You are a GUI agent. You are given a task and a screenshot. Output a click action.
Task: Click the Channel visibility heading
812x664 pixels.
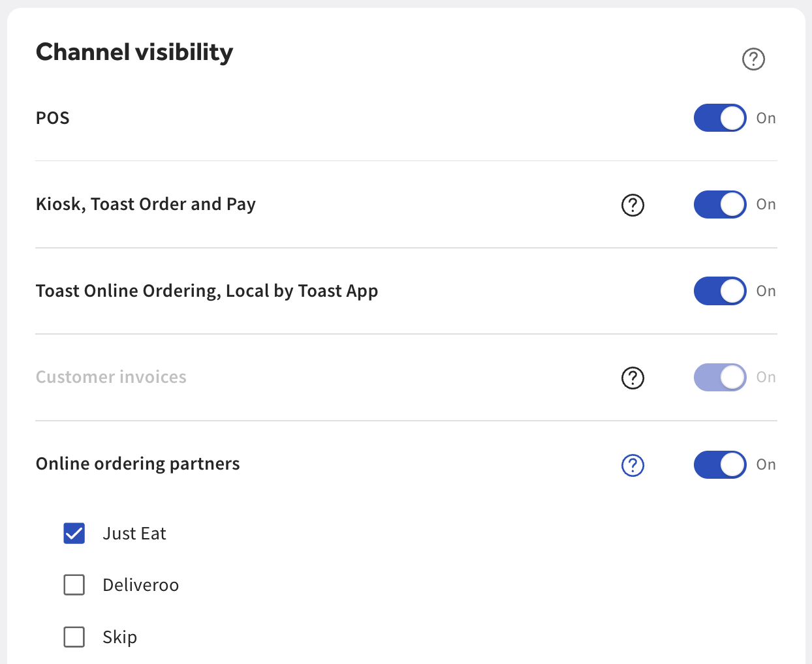coord(134,52)
